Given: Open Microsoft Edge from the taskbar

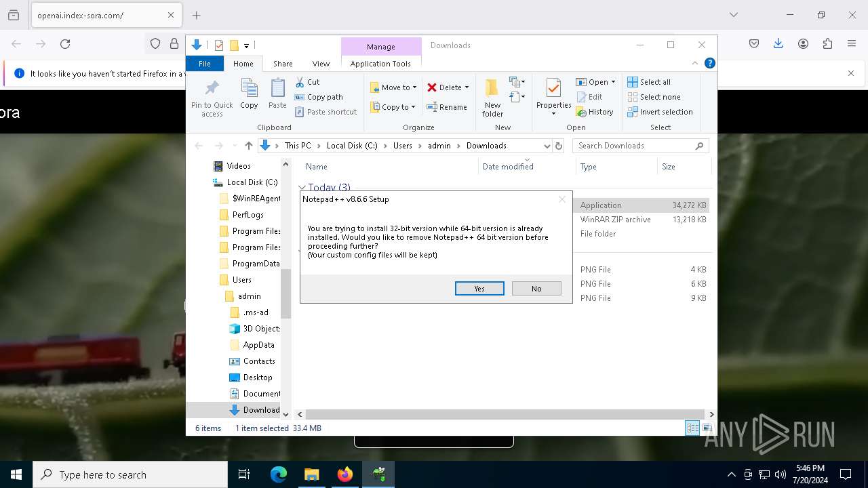Looking at the screenshot, I should 279,474.
